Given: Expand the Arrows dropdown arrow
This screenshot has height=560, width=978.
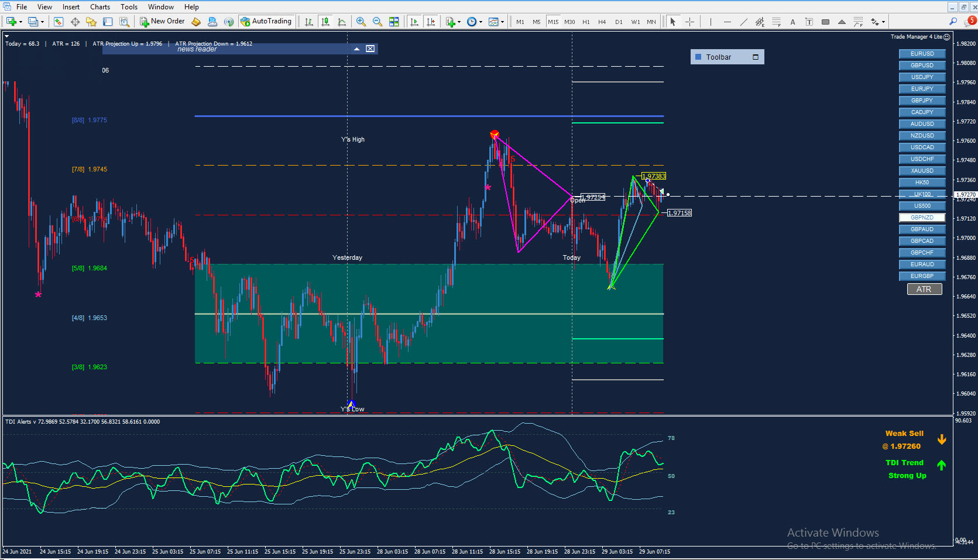Looking at the screenshot, I should [883, 22].
